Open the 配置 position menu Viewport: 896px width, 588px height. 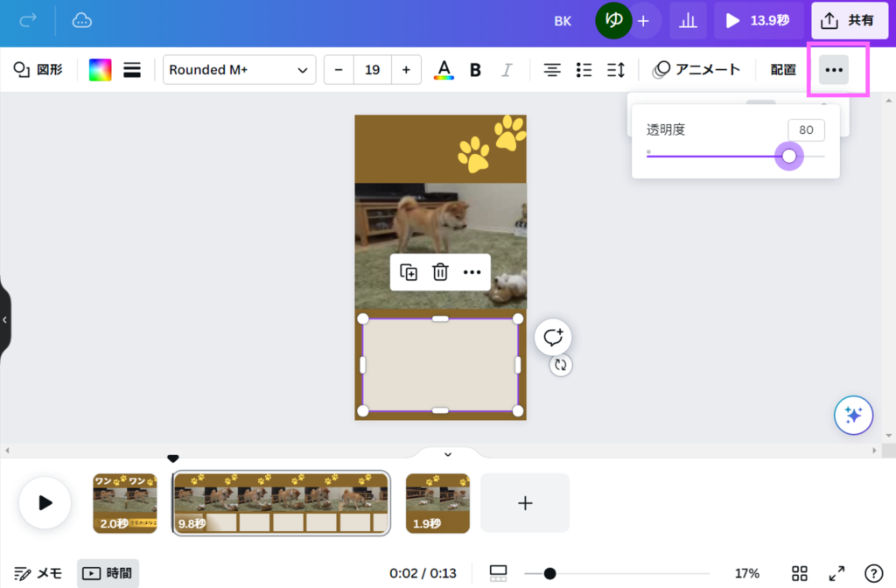pyautogui.click(x=783, y=70)
